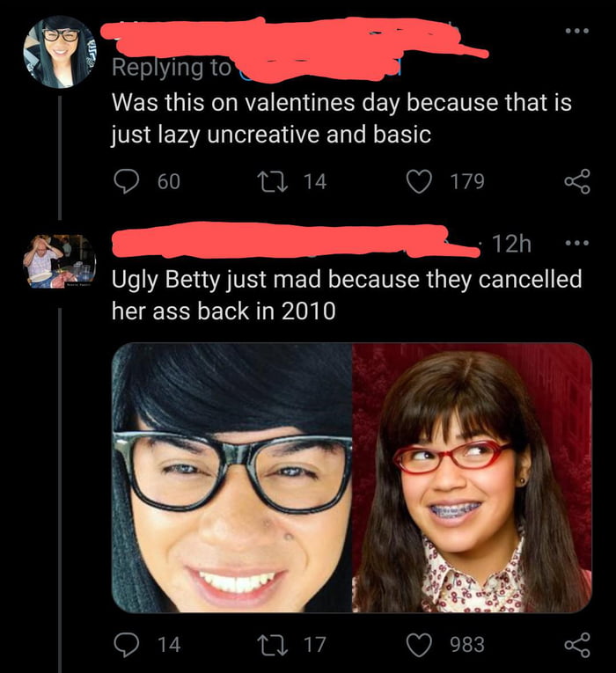This screenshot has width=616, height=673.
Task: Open the left photo with black glasses
Action: point(232,478)
